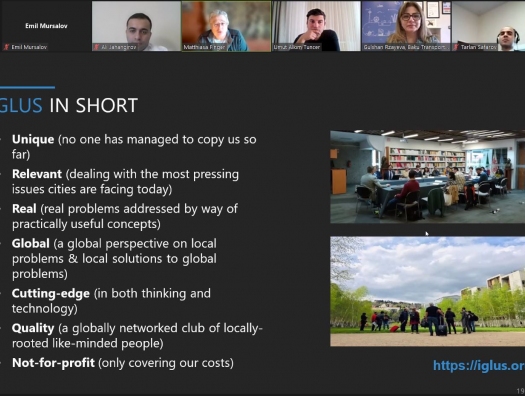Screen dimensions: 525x396
Task: Select Umut Alkim Tuncer's video feed
Action: tap(316, 26)
